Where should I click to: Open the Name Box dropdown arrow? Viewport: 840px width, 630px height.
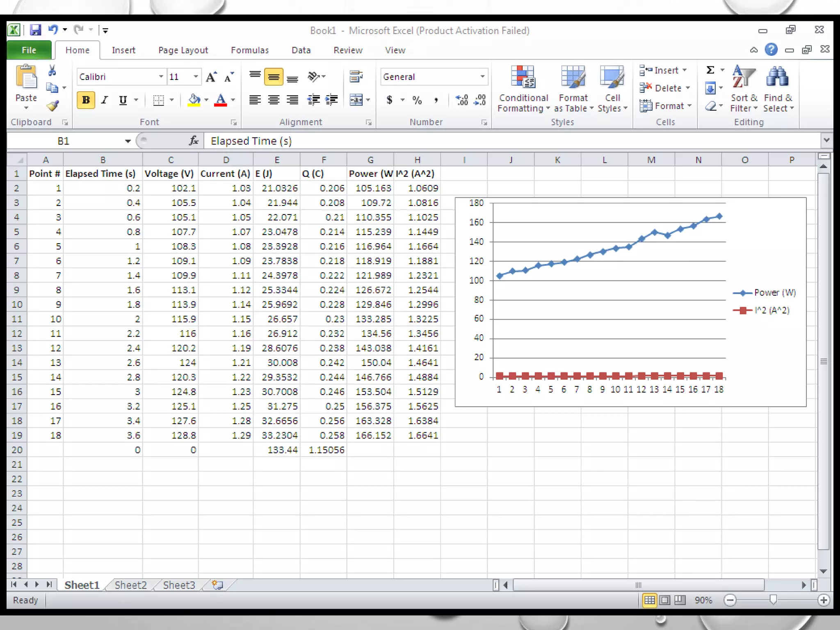pyautogui.click(x=128, y=141)
